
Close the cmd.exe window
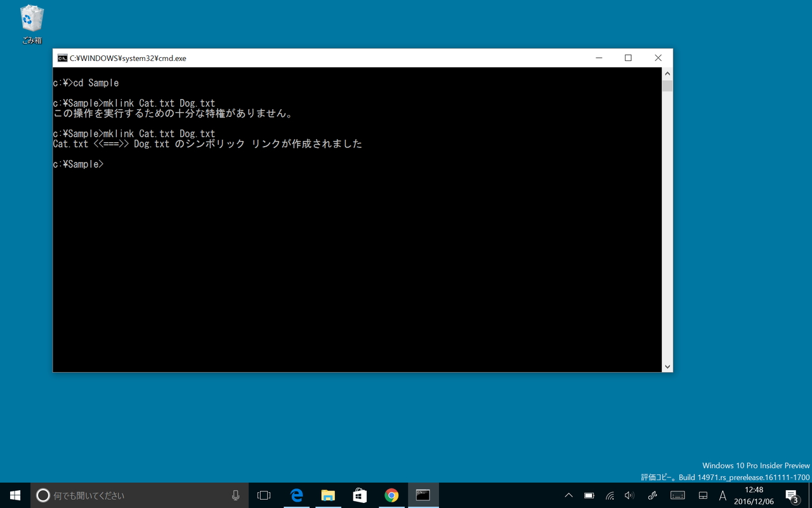pos(658,58)
